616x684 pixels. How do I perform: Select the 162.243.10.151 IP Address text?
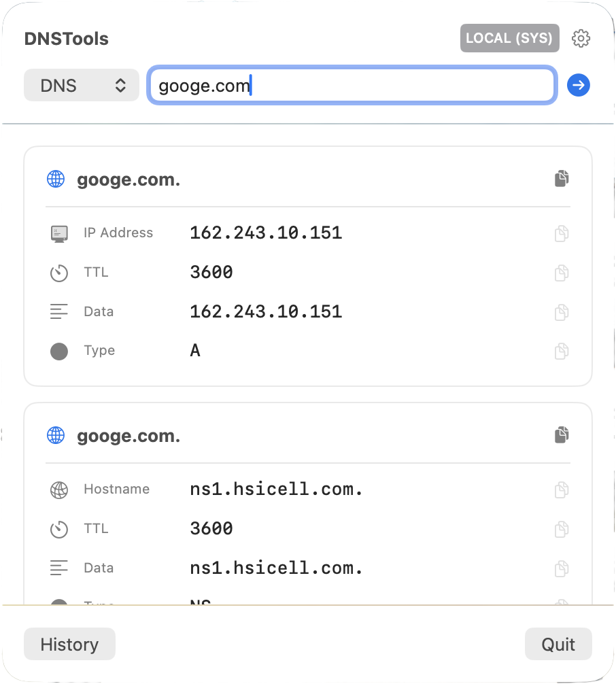(266, 233)
